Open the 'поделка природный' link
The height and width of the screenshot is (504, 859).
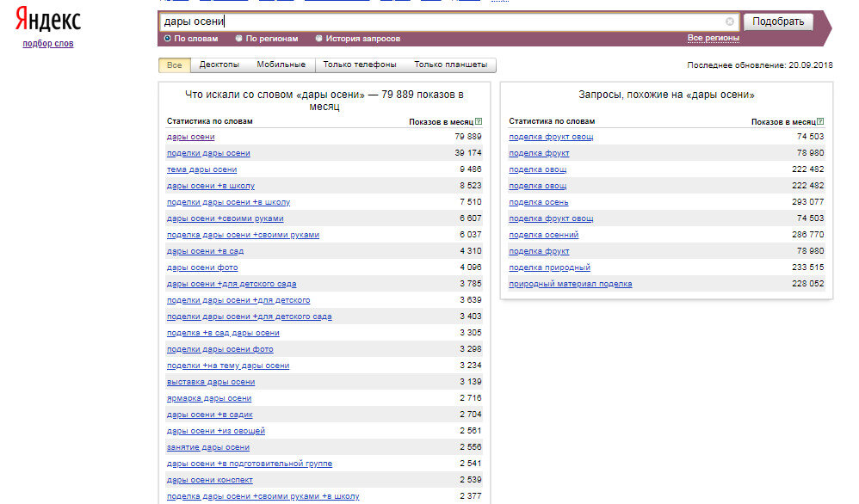[549, 267]
